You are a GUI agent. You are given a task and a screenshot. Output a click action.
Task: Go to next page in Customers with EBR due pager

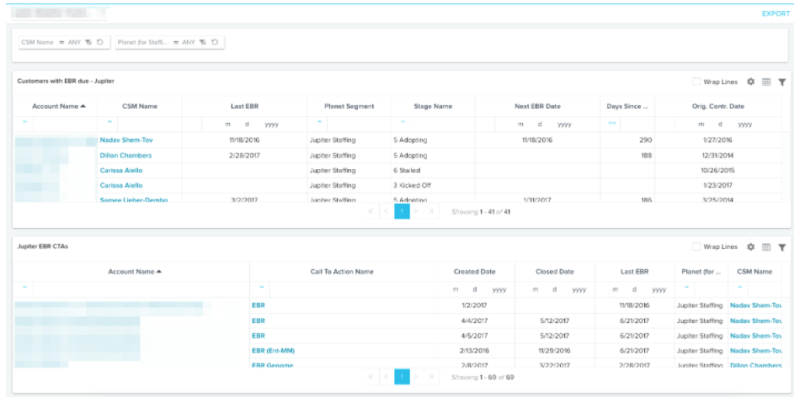pos(417,211)
